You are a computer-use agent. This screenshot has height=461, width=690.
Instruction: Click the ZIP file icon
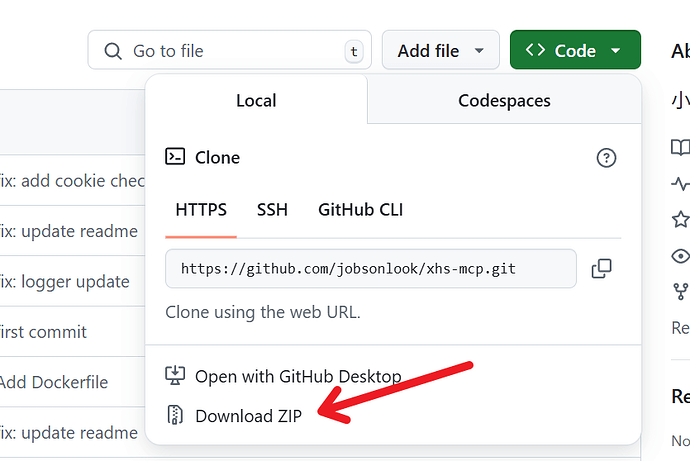pos(175,415)
